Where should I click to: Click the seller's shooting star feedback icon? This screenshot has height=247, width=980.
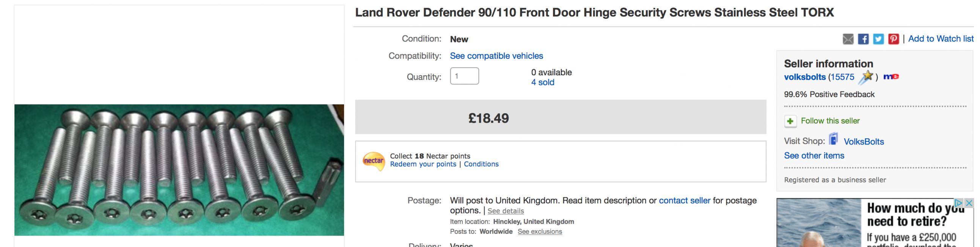pos(866,78)
